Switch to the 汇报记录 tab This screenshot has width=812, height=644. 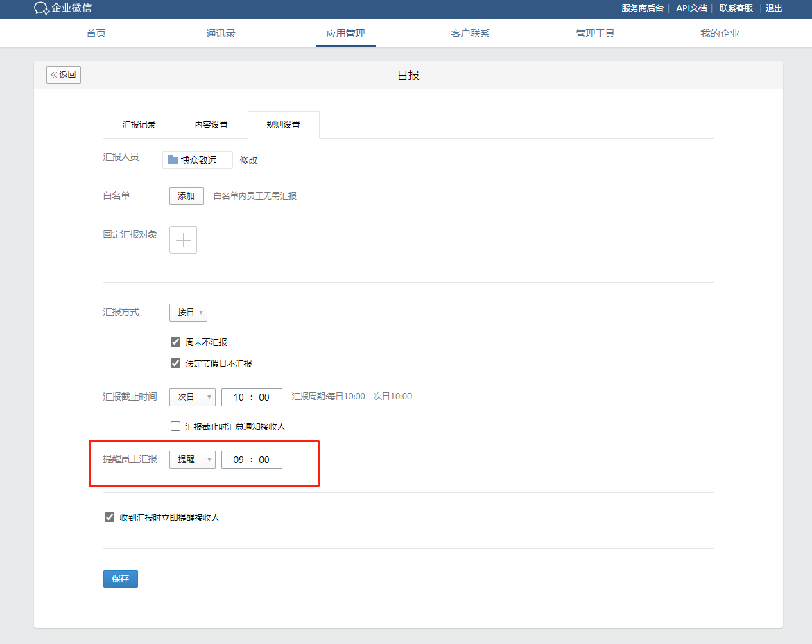(x=138, y=124)
